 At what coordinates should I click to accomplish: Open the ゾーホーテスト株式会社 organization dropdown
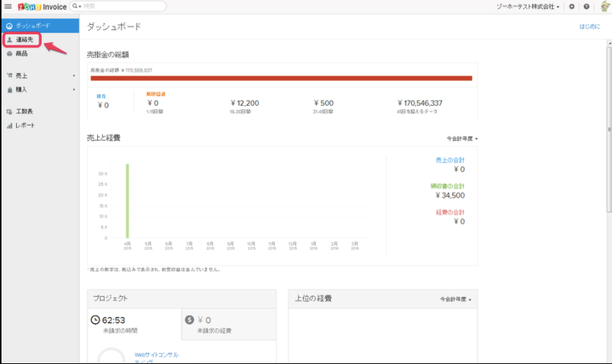click(x=528, y=7)
